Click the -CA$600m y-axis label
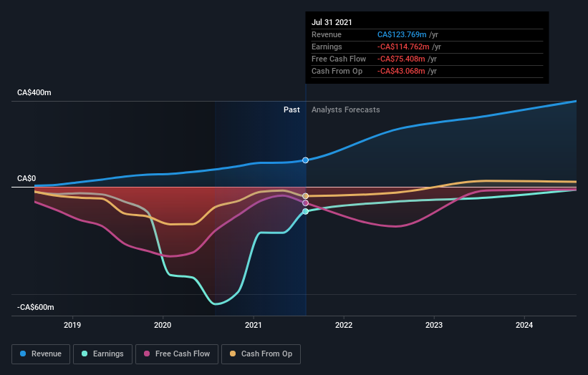 [x=36, y=307]
